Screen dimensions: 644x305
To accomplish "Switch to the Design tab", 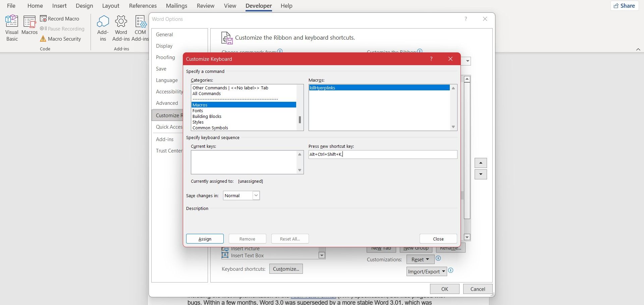I will click(x=84, y=6).
